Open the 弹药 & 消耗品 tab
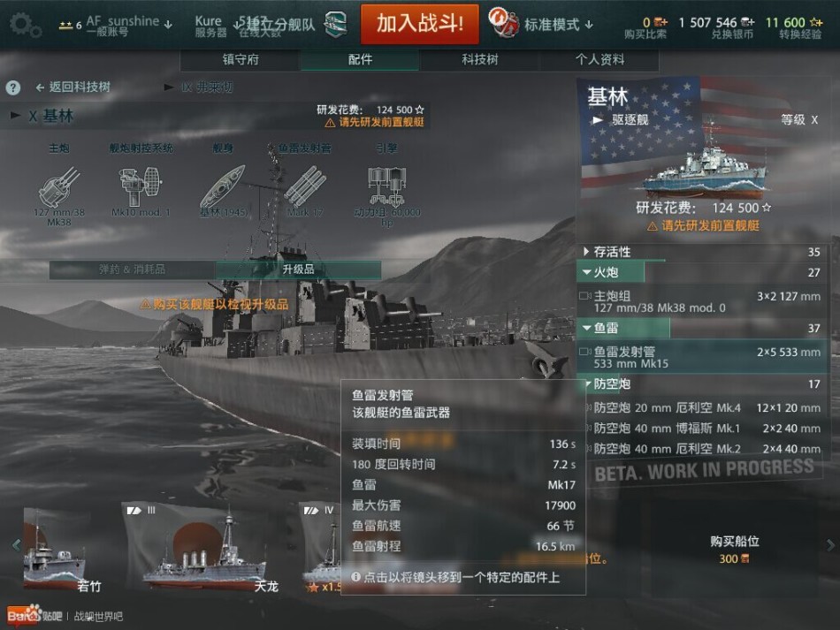 [133, 269]
